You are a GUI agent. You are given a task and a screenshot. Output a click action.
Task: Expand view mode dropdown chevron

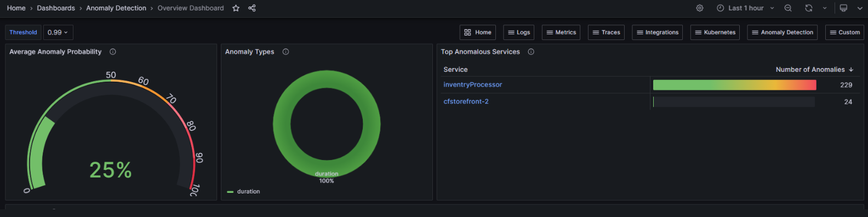coord(860,8)
